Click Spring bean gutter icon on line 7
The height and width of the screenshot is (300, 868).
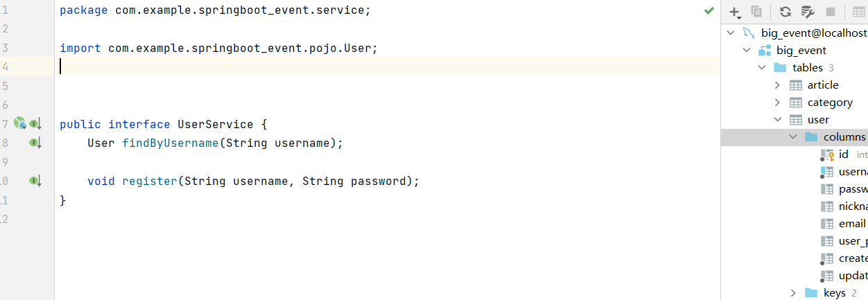pos(20,124)
